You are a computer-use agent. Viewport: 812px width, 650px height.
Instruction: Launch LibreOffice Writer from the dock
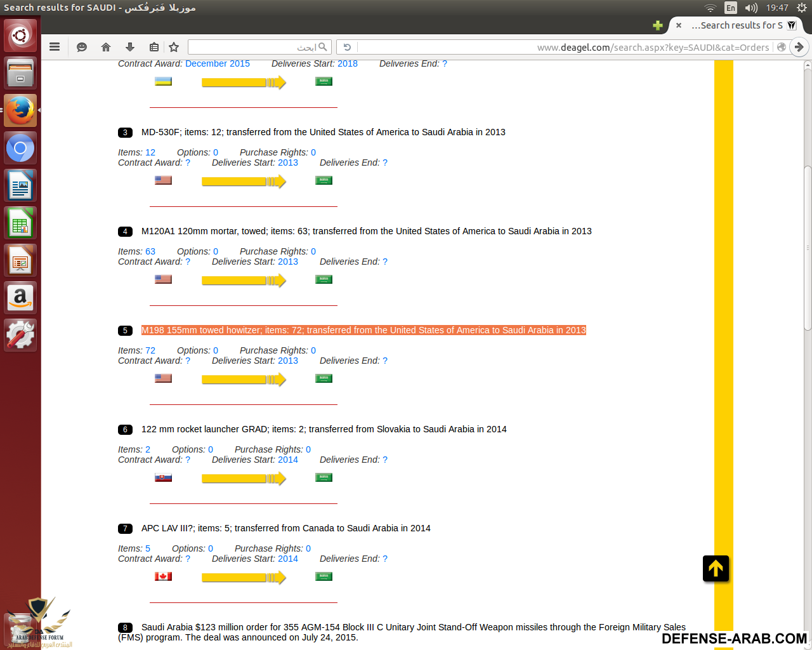click(20, 185)
